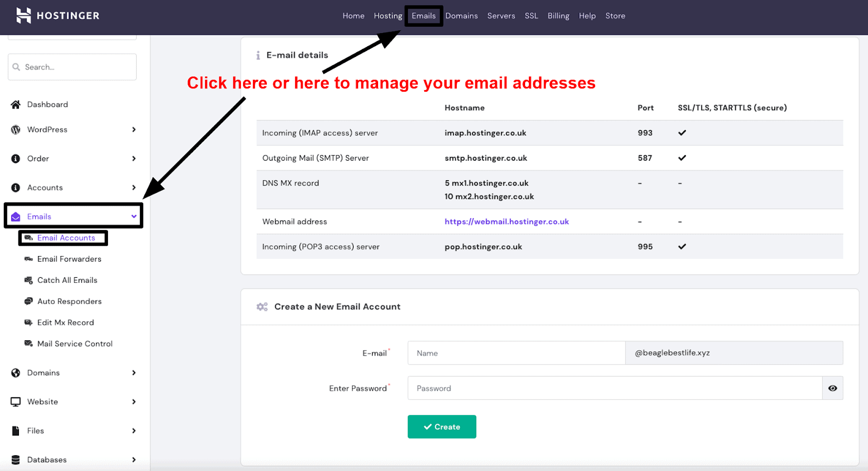The width and height of the screenshot is (868, 471).
Task: Click the Order info icon
Action: pyautogui.click(x=16, y=158)
